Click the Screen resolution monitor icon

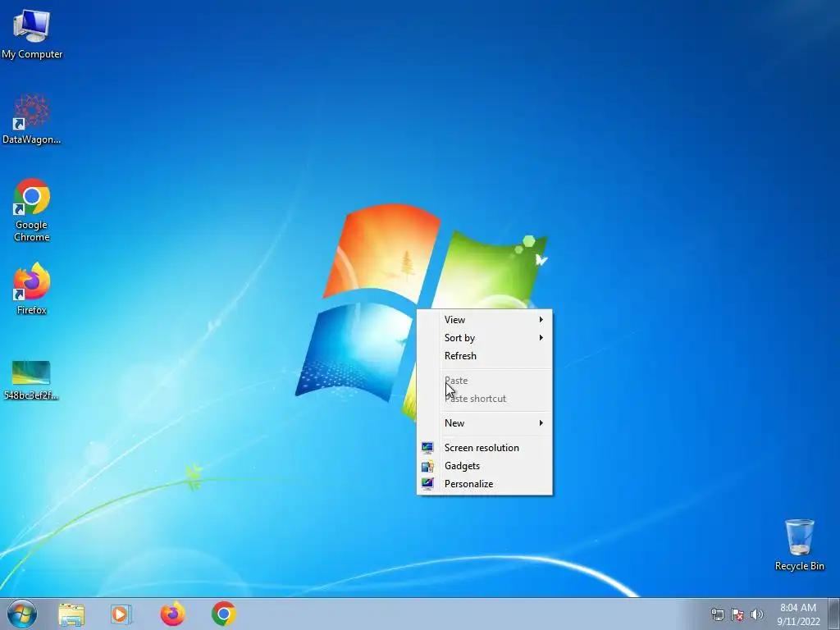click(x=427, y=448)
